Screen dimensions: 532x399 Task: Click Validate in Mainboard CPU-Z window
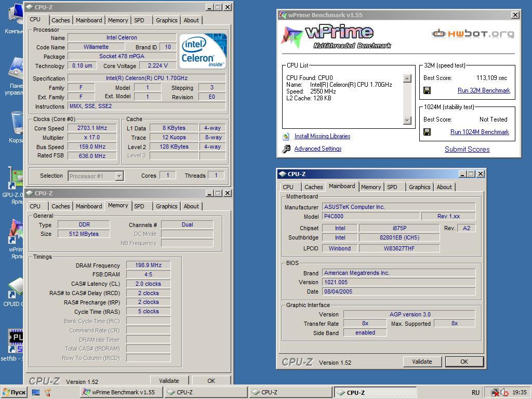tap(422, 362)
